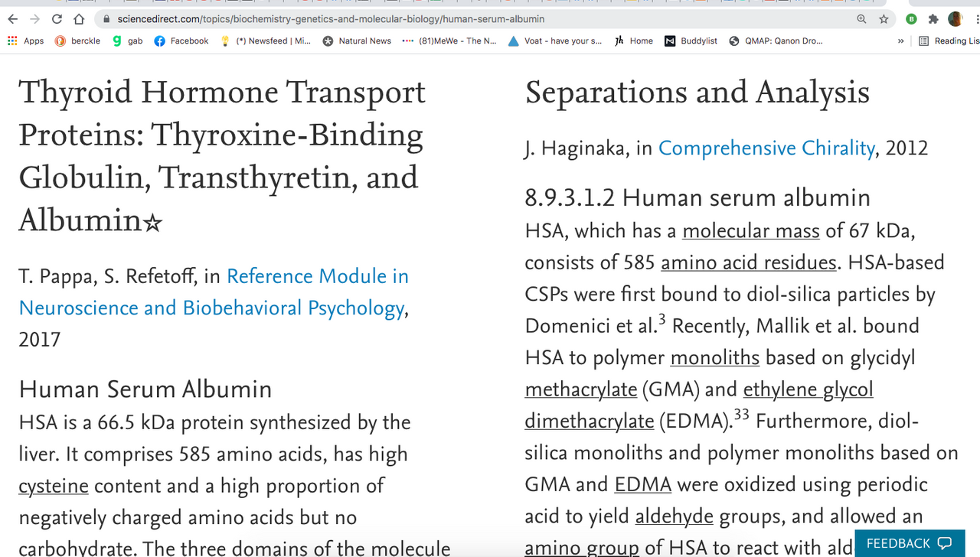The height and width of the screenshot is (557, 980).
Task: Bookmark this page with the star
Action: point(884,19)
